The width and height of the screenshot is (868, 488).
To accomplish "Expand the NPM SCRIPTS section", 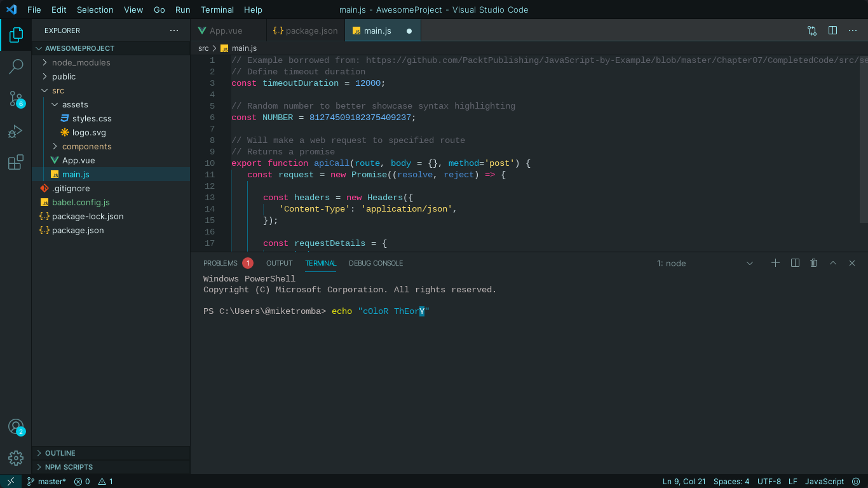I will pos(69,467).
